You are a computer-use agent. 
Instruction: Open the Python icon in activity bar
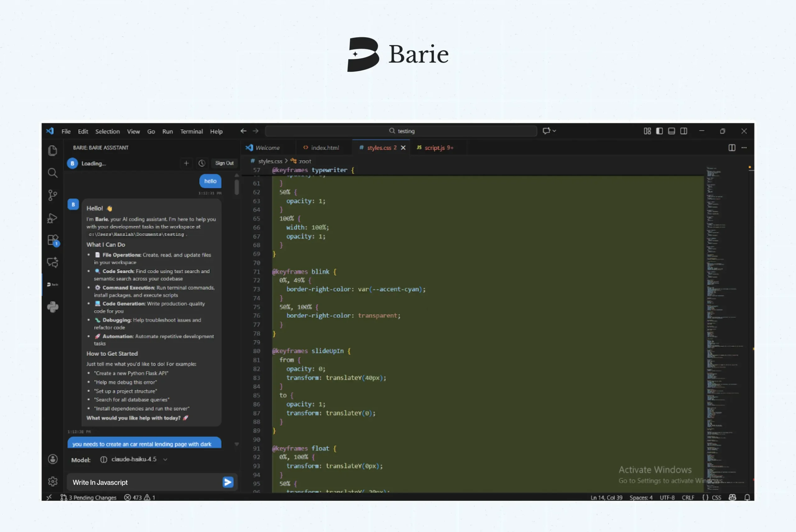click(x=53, y=307)
